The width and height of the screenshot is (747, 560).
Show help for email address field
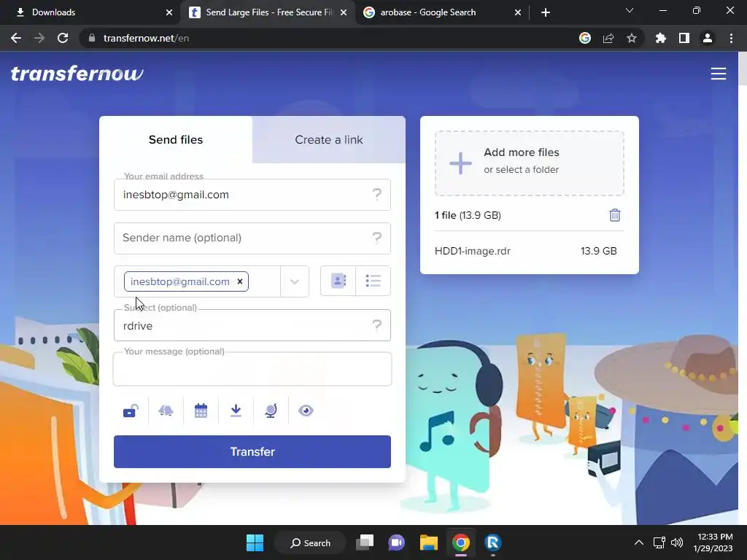(x=377, y=194)
